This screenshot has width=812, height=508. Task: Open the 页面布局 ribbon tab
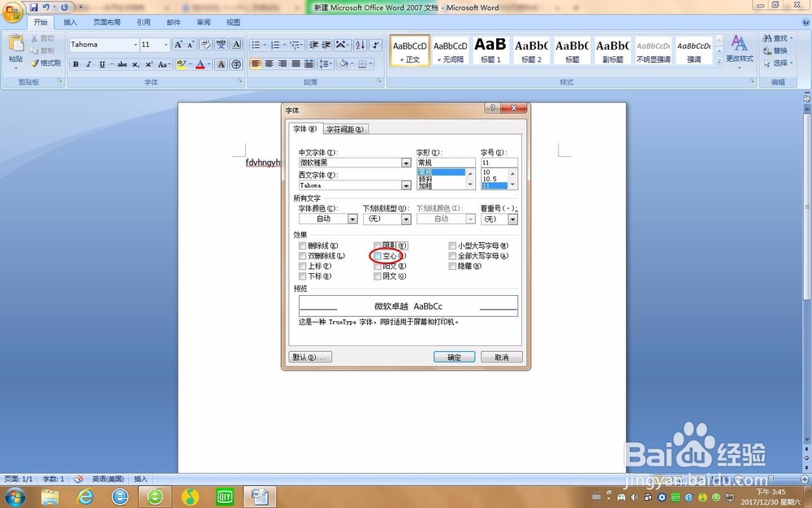[106, 22]
